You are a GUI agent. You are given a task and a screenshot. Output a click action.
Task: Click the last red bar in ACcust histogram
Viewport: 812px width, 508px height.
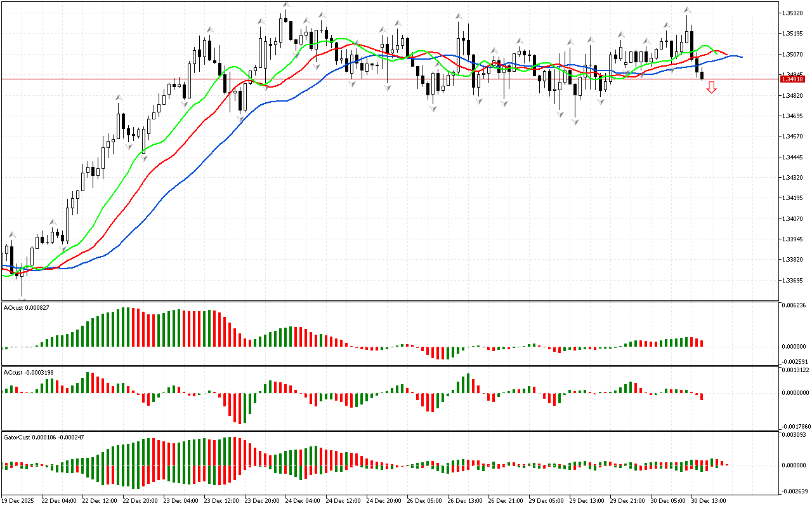click(x=702, y=396)
